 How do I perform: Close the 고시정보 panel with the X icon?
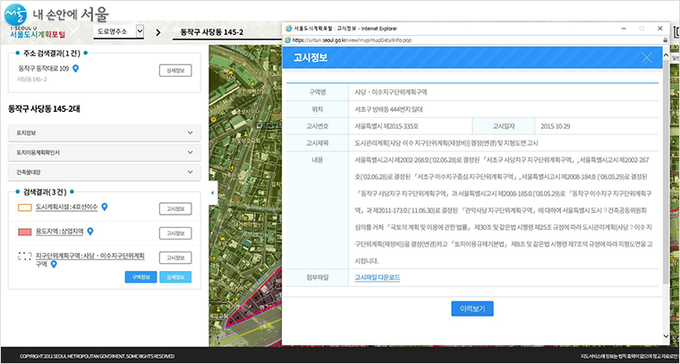point(647,58)
